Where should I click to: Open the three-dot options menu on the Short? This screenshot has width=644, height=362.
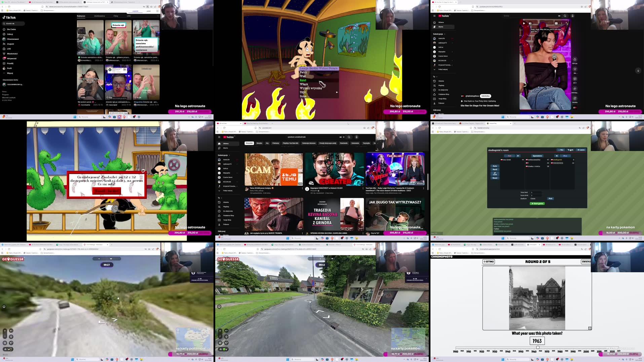coord(562,23)
